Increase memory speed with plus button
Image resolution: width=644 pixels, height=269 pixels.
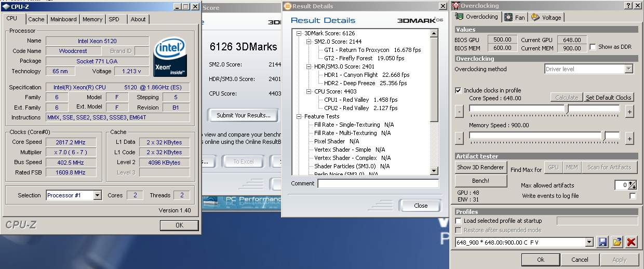(x=629, y=138)
